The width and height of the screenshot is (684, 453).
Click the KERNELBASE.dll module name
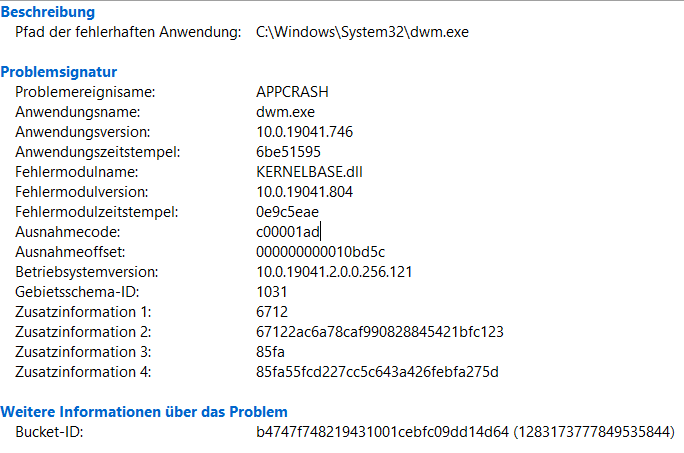click(309, 172)
